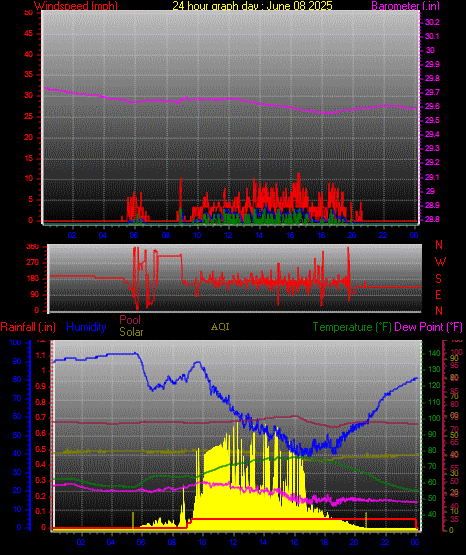Select the 29.7 barometer axis value

pos(432,92)
